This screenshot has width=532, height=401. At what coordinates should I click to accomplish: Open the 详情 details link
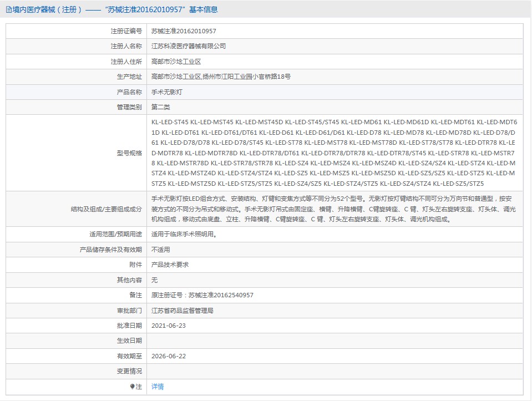pyautogui.click(x=158, y=387)
